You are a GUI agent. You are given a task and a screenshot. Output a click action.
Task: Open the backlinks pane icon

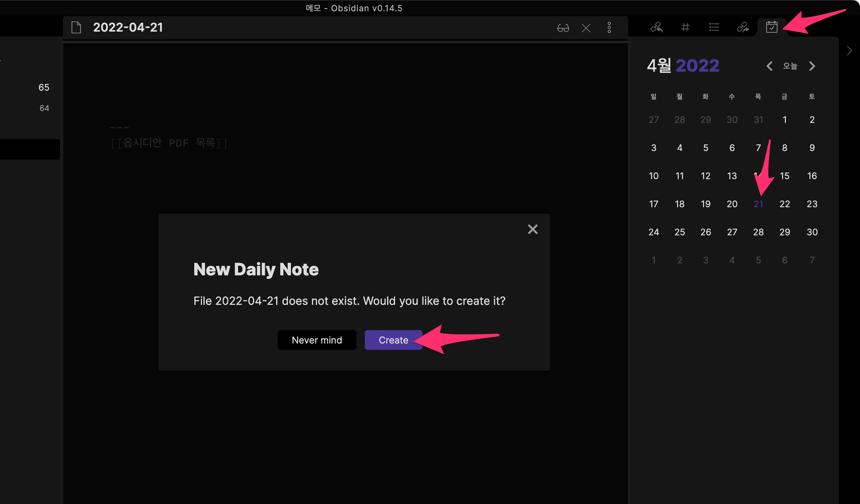point(656,27)
